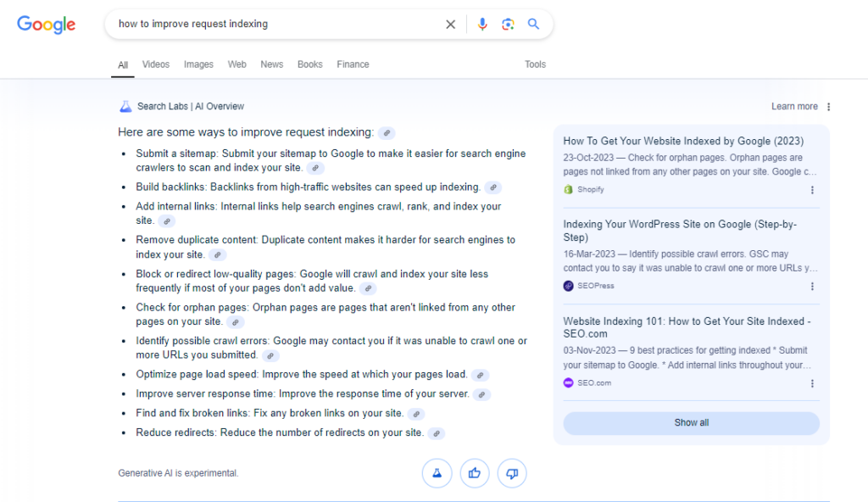This screenshot has height=502, width=868.
Task: Click the SEOPress source name
Action: coord(596,286)
